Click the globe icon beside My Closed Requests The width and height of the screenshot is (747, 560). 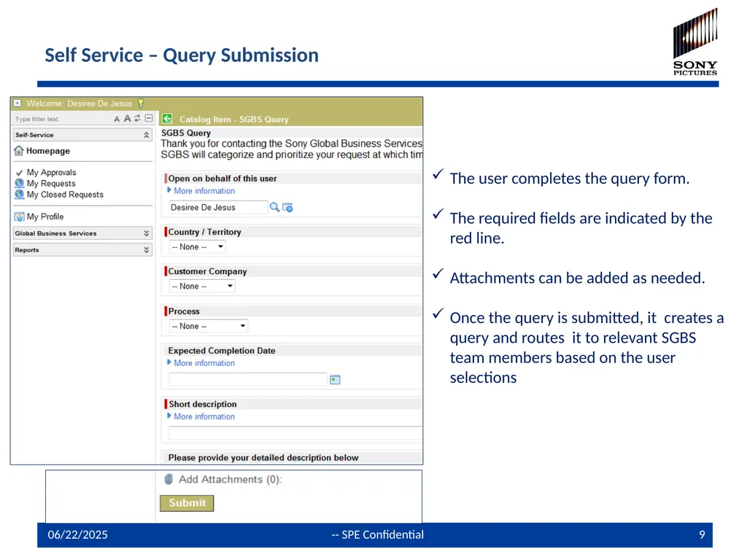click(19, 194)
